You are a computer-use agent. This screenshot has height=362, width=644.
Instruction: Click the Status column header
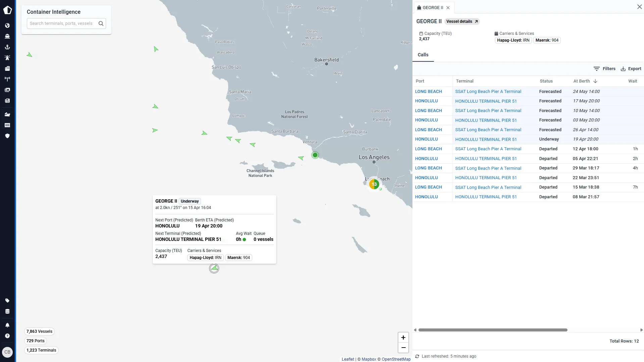(546, 81)
